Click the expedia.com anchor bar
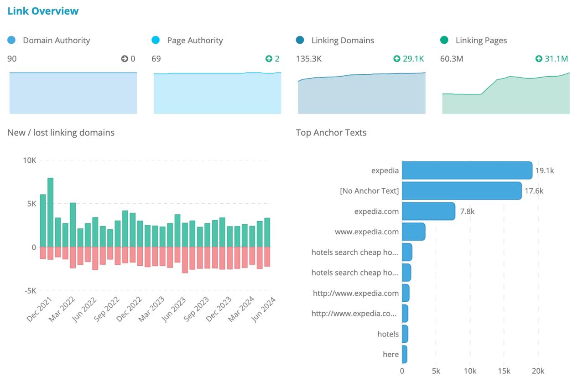This screenshot has height=392, width=578. [x=428, y=211]
